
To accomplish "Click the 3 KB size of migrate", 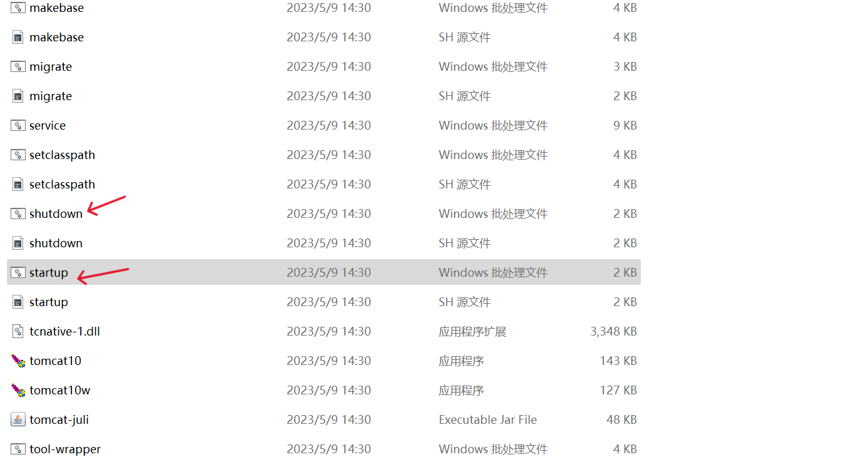I will point(625,67).
